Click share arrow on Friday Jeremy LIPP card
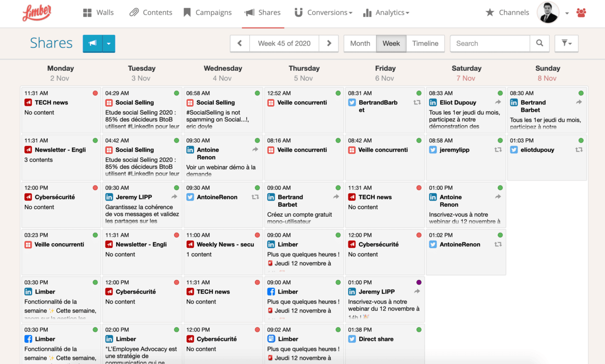Viewport: 605px width, 364px height. click(417, 291)
